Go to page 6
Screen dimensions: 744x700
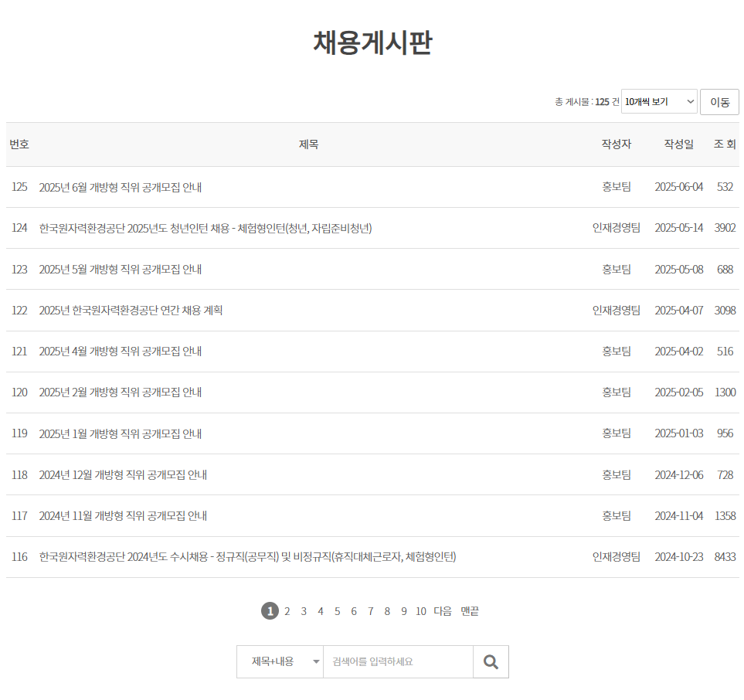[354, 611]
